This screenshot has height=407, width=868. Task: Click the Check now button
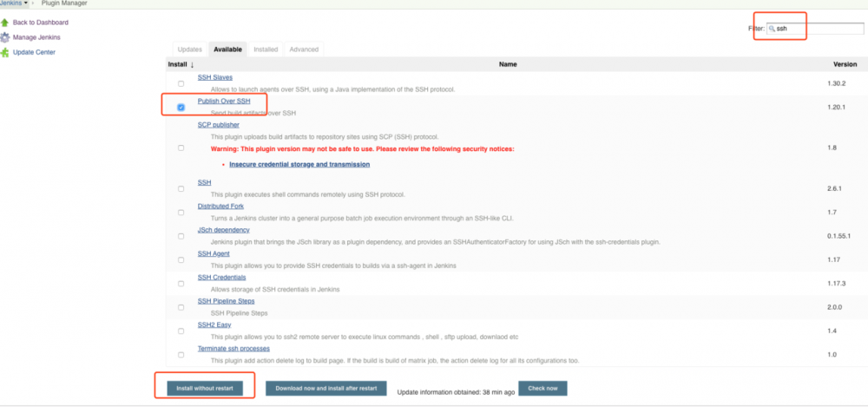click(542, 389)
